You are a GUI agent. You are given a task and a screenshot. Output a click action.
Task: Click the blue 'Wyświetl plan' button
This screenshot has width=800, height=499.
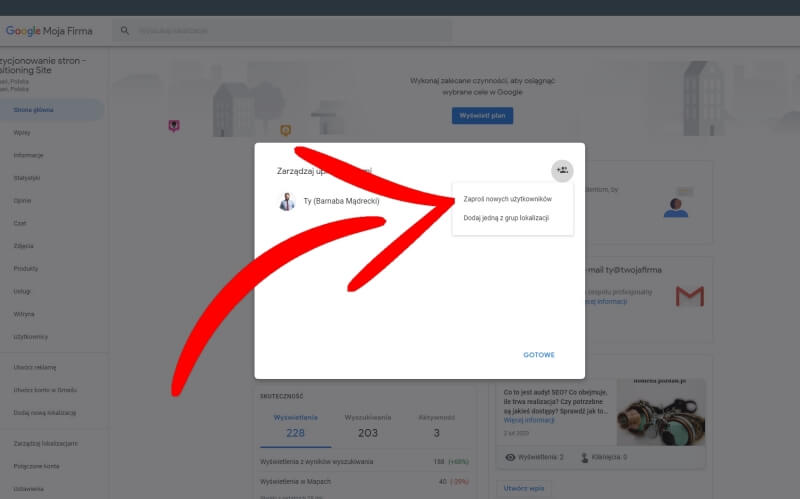pos(482,115)
